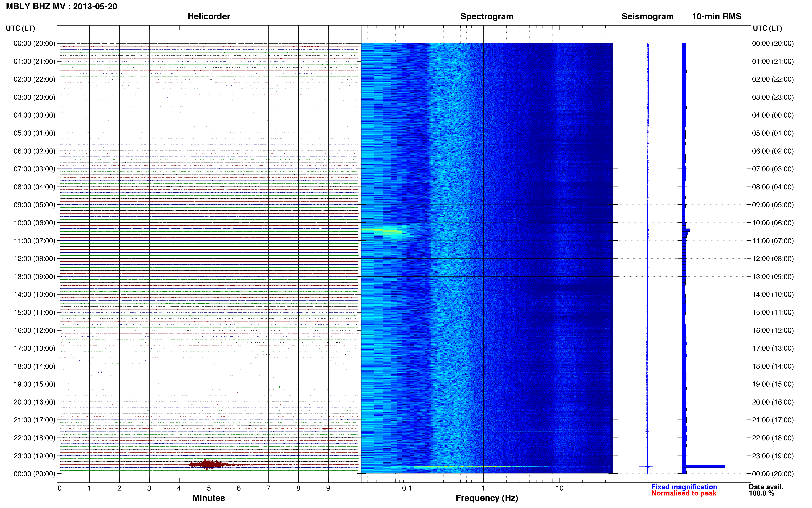The width and height of the screenshot is (812, 508).
Task: Click the '9' tick on the Minutes axis
Action: click(x=328, y=488)
